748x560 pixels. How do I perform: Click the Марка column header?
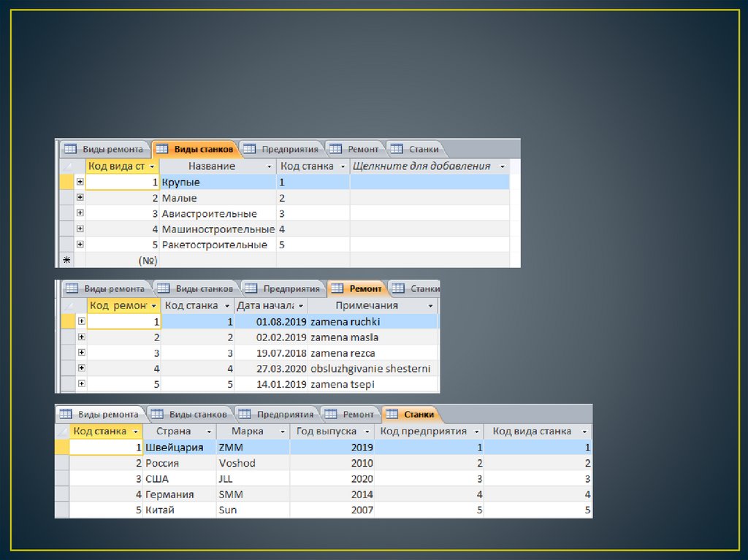[247, 431]
